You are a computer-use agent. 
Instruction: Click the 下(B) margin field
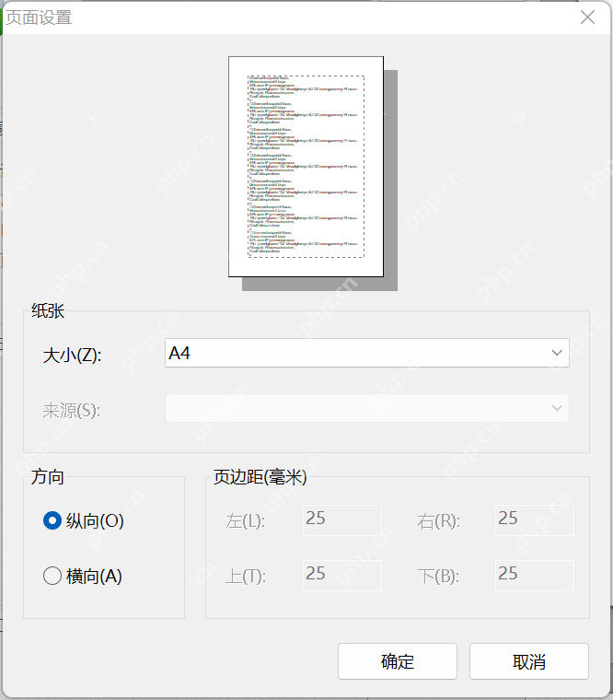click(x=535, y=576)
